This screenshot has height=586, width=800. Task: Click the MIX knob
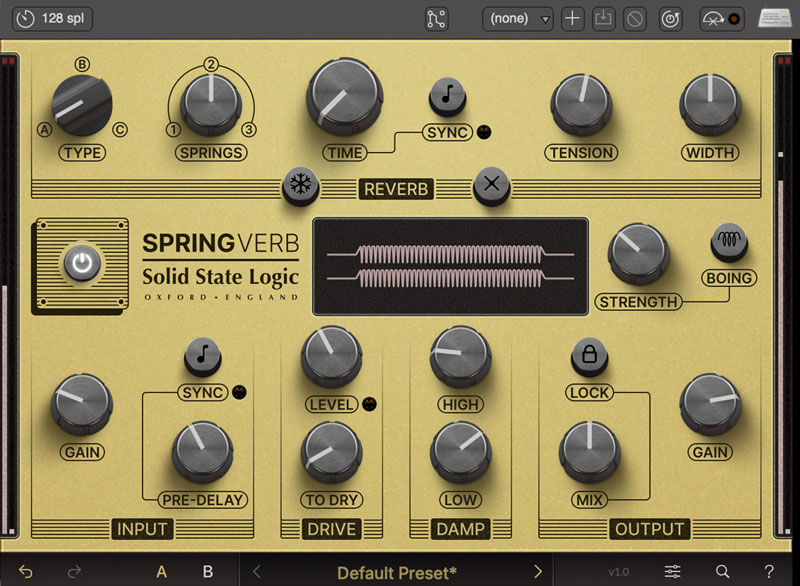click(589, 451)
